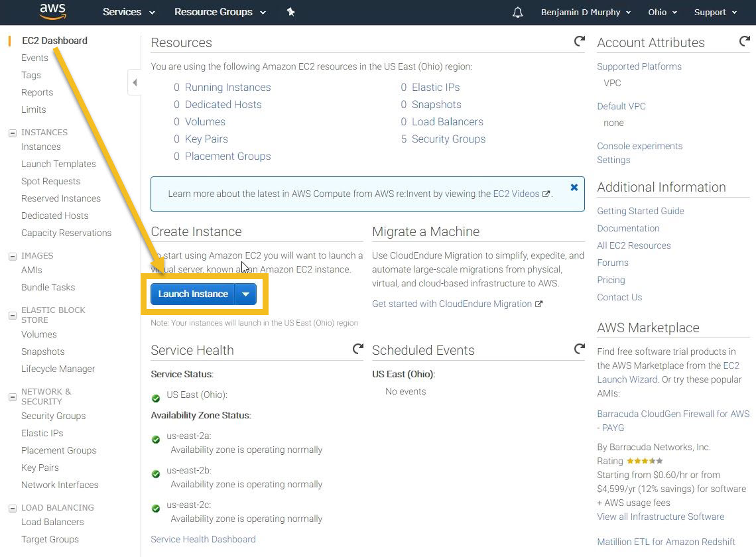This screenshot has height=557, width=756.
Task: Open Lifecycle Manager in the sidebar
Action: (58, 369)
